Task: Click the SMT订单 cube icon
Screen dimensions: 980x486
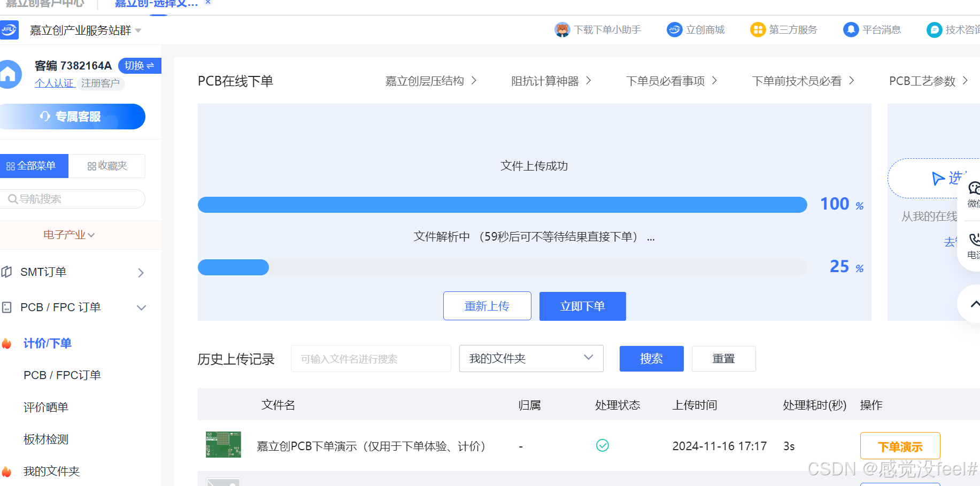Action: point(6,272)
